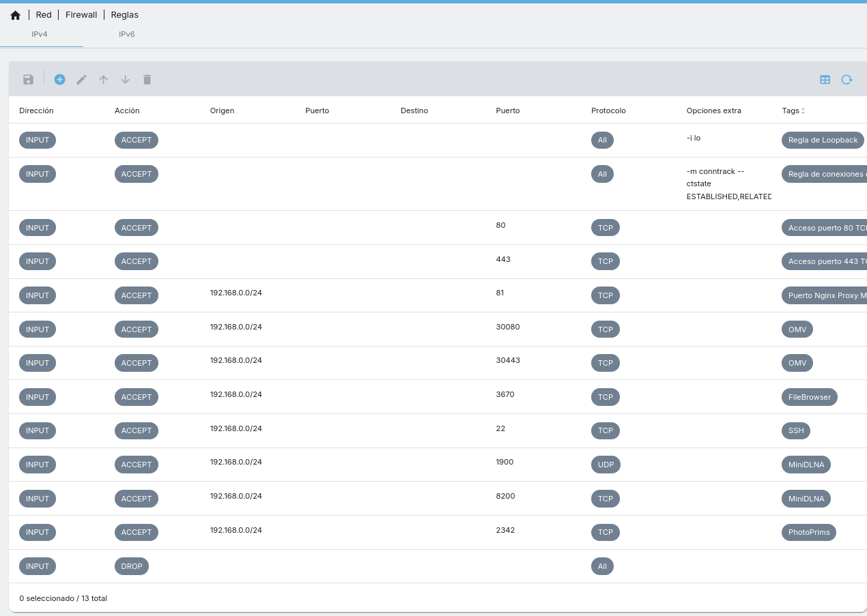Click the Dirección column header
This screenshot has width=867, height=616.
pyautogui.click(x=36, y=111)
